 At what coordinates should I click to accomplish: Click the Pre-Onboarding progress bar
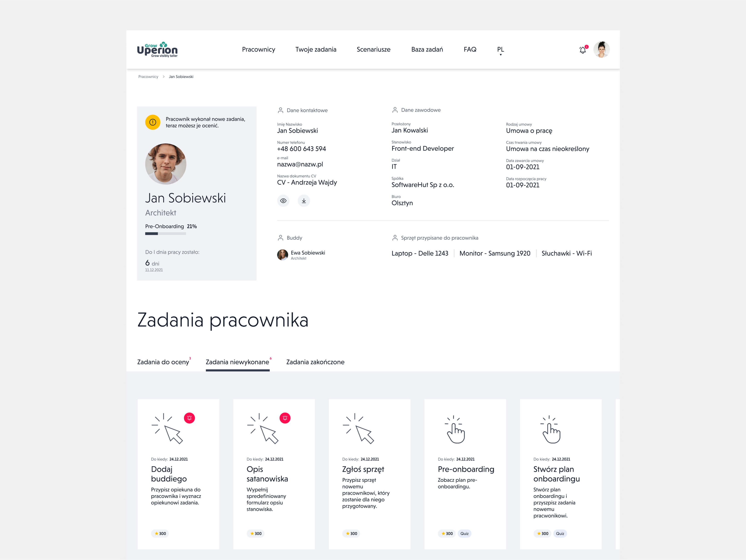click(165, 234)
